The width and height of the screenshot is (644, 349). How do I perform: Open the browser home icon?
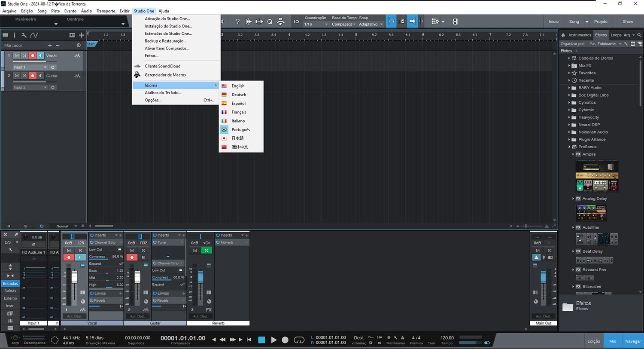tap(563, 35)
